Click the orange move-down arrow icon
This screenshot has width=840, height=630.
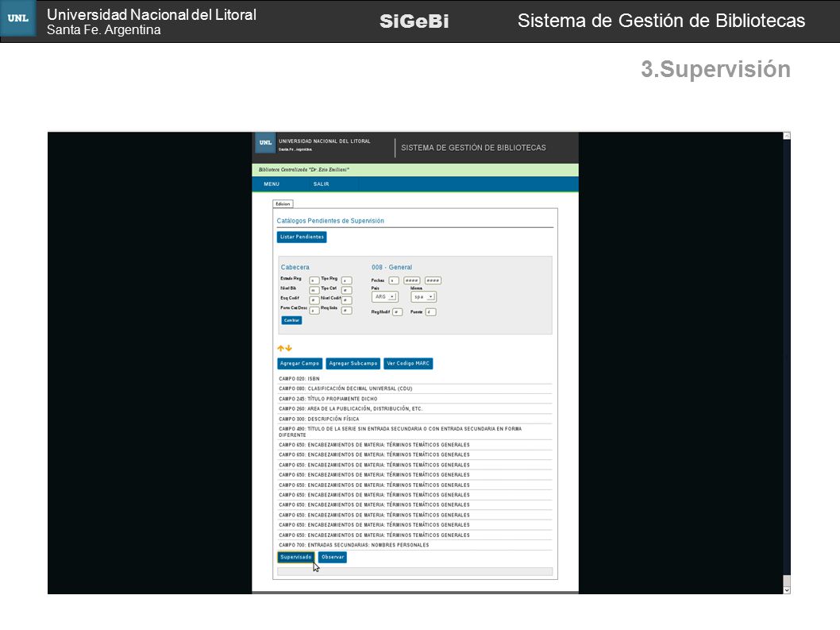(289, 349)
